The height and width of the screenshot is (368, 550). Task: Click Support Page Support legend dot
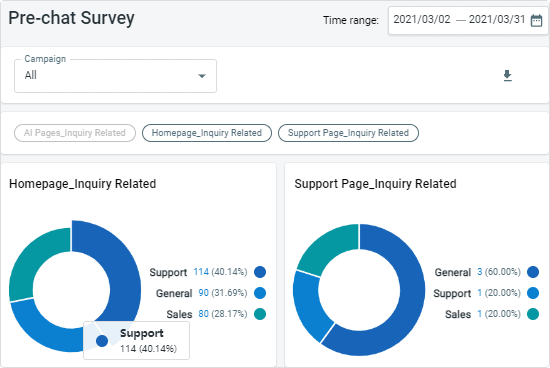(533, 293)
